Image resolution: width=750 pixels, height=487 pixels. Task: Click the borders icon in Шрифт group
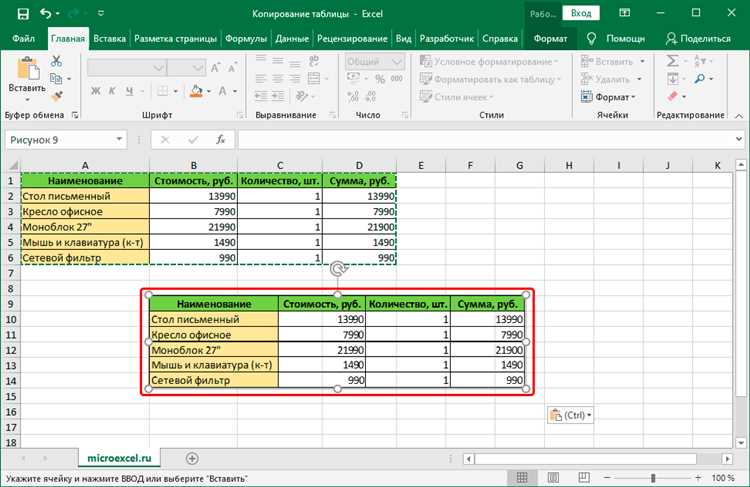[x=163, y=91]
